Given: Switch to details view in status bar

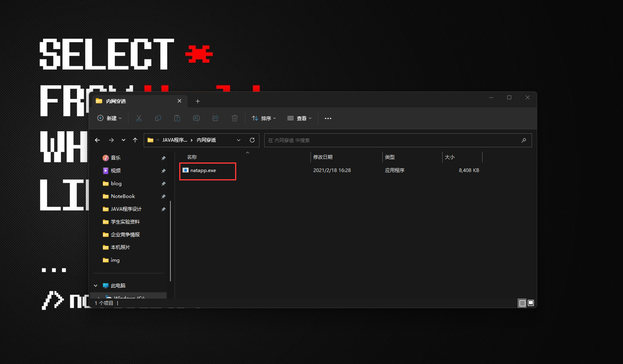Looking at the screenshot, I should 522,303.
